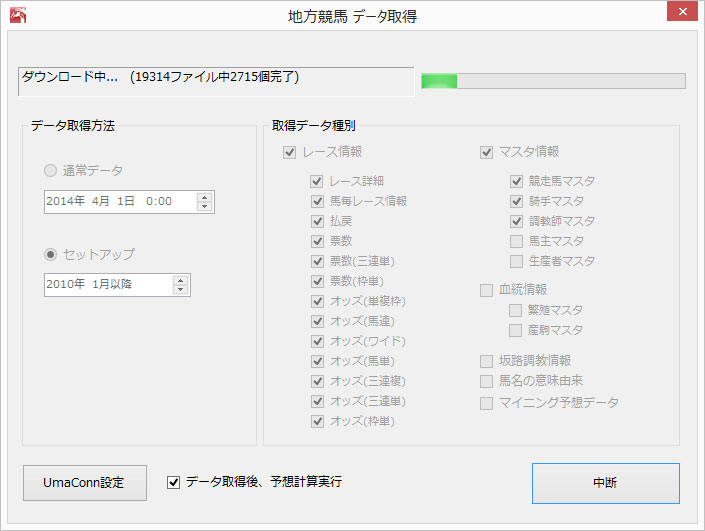Enable the 繁殖マスタ checkbox
This screenshot has height=531, width=705.
coord(515,310)
